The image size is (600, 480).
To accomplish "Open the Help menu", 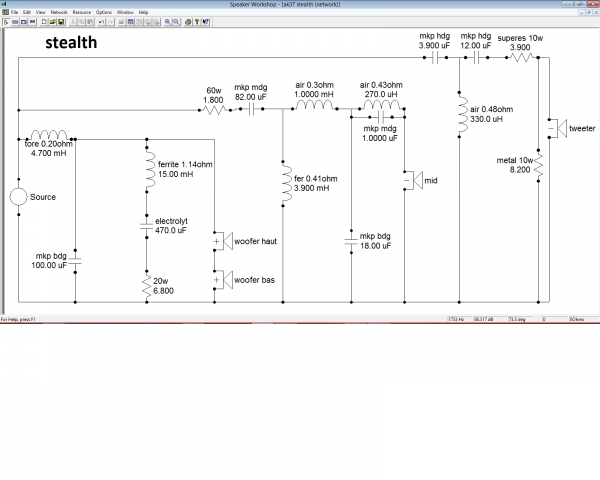I will point(144,11).
